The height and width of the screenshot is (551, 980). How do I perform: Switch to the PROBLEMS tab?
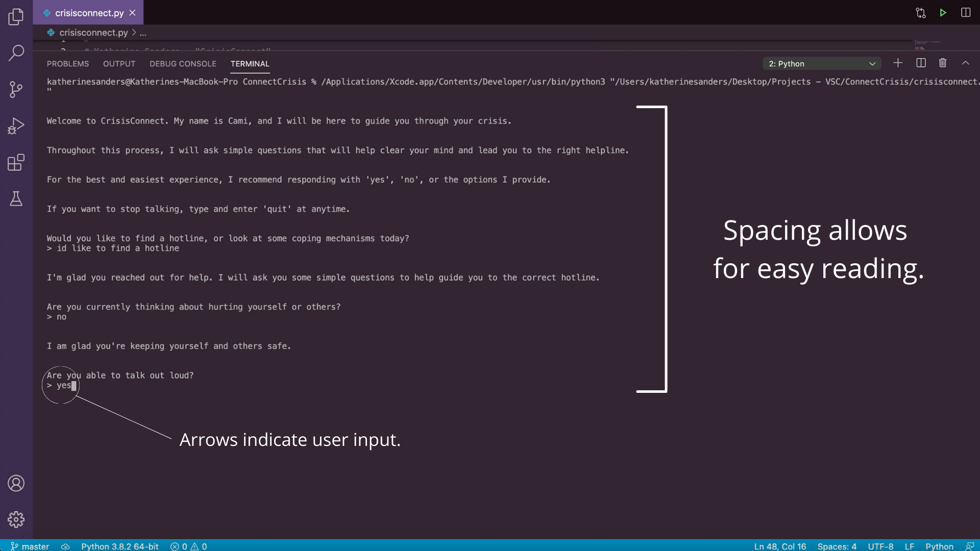click(x=68, y=64)
